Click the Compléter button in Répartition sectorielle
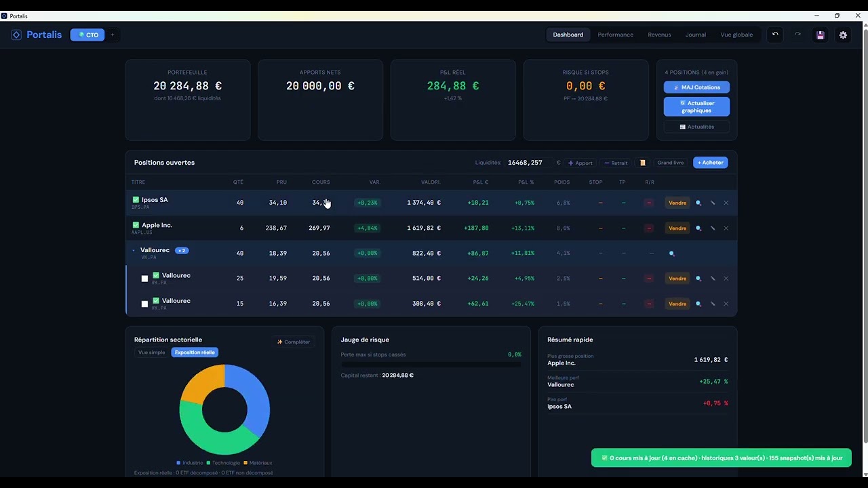The height and width of the screenshot is (488, 868). 294,342
